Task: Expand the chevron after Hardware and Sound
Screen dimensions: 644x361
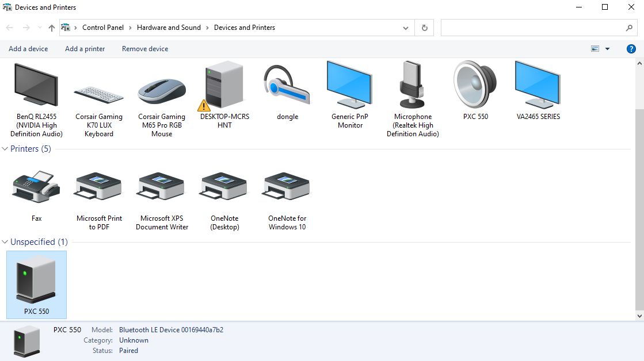Action: click(207, 28)
